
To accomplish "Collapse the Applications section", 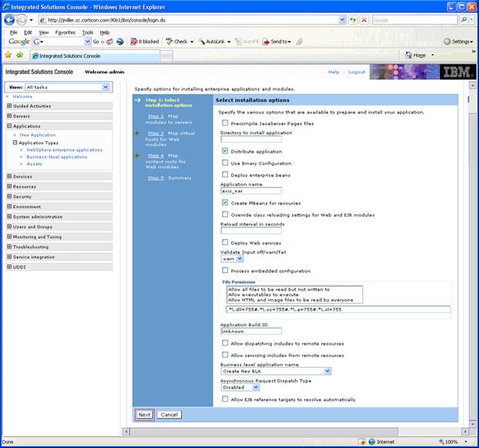I will pos(9,126).
